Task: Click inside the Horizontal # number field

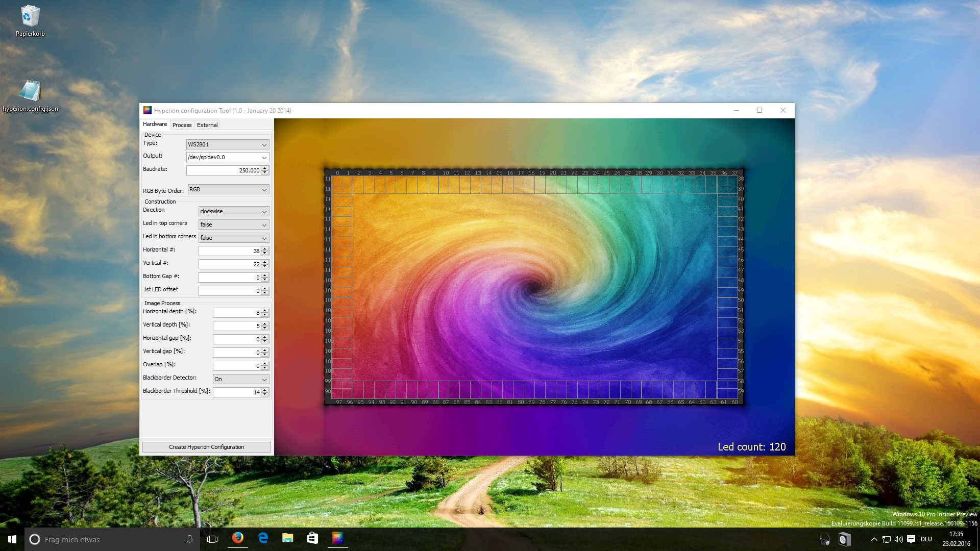Action: pos(230,251)
